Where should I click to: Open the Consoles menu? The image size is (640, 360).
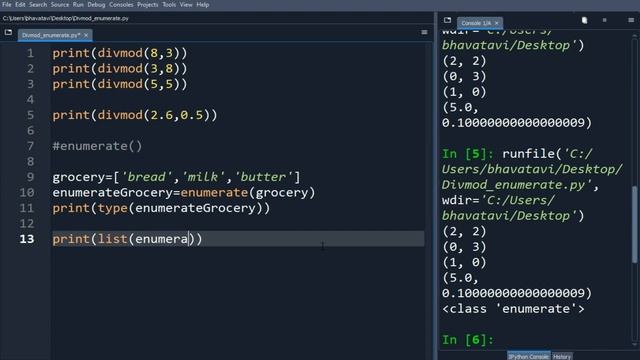(121, 4)
